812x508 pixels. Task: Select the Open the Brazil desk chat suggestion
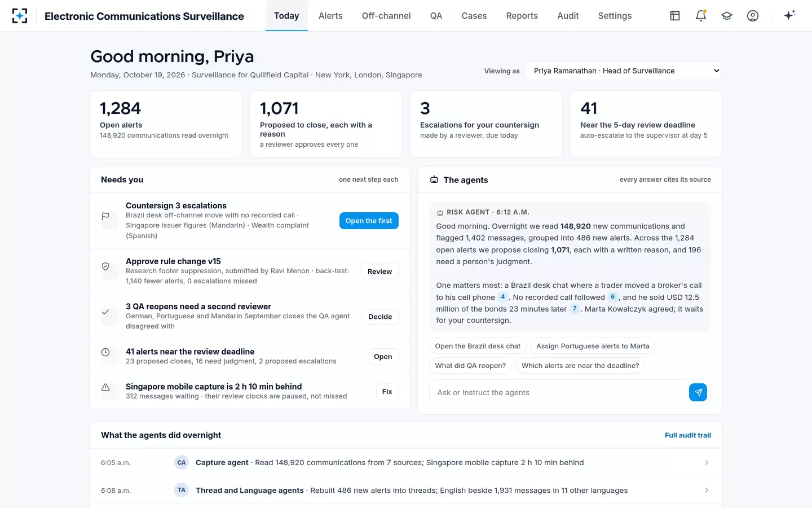[478, 346]
